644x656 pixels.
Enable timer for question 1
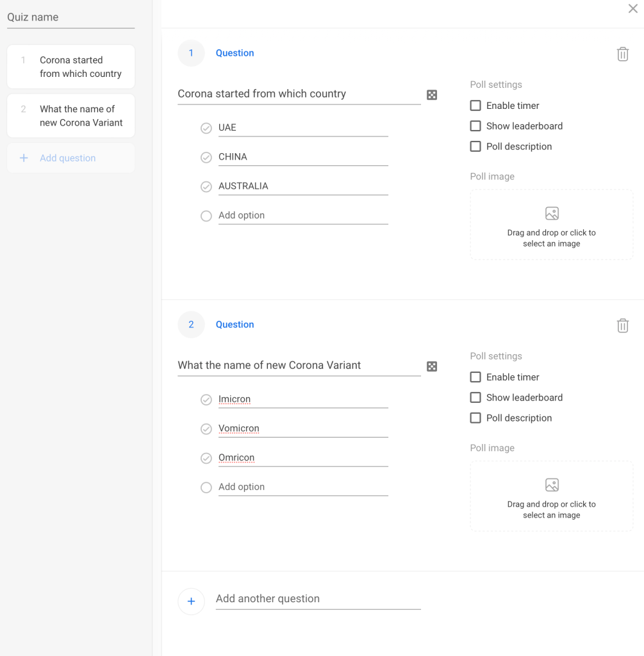coord(475,106)
